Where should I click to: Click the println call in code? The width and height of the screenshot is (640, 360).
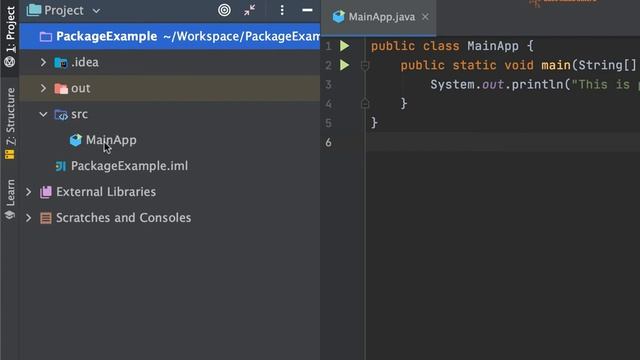(537, 84)
